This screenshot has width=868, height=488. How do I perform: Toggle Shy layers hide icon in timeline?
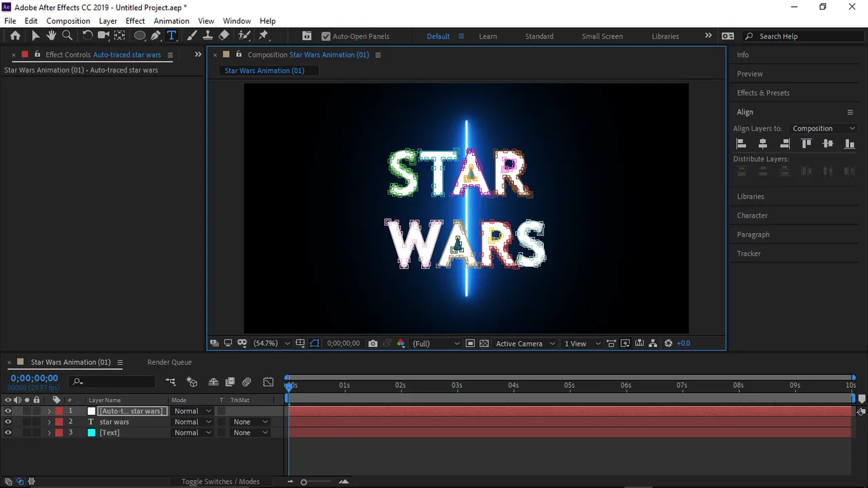tap(214, 382)
